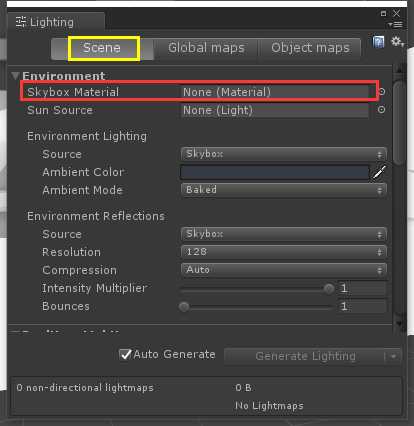Click the Skybox Material label
The height and width of the screenshot is (426, 414).
point(73,92)
